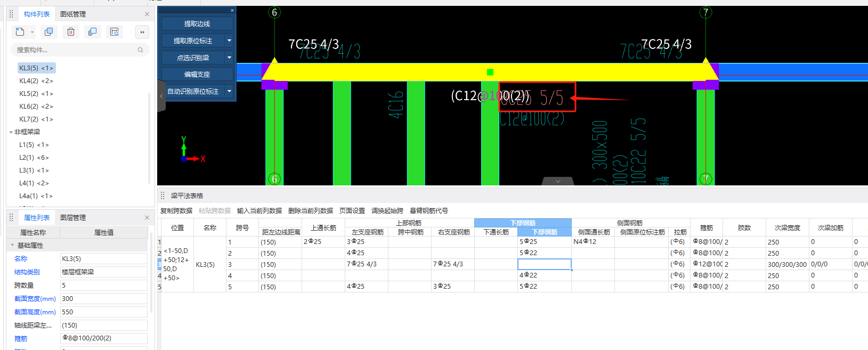The width and height of the screenshot is (868, 350).
Task: Click the span 1 cell 'N4⌀12'
Action: coord(593,242)
